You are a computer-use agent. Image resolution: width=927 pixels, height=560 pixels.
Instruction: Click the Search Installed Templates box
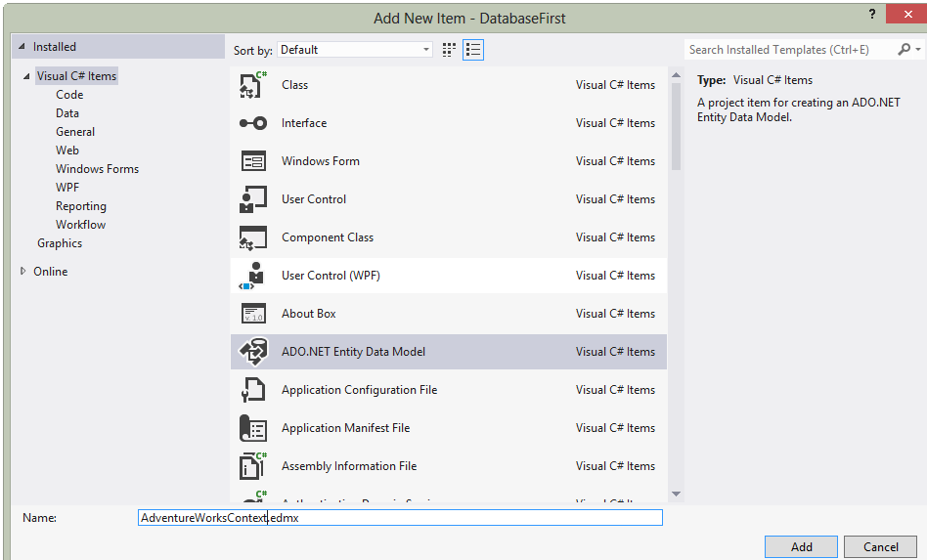coord(789,50)
